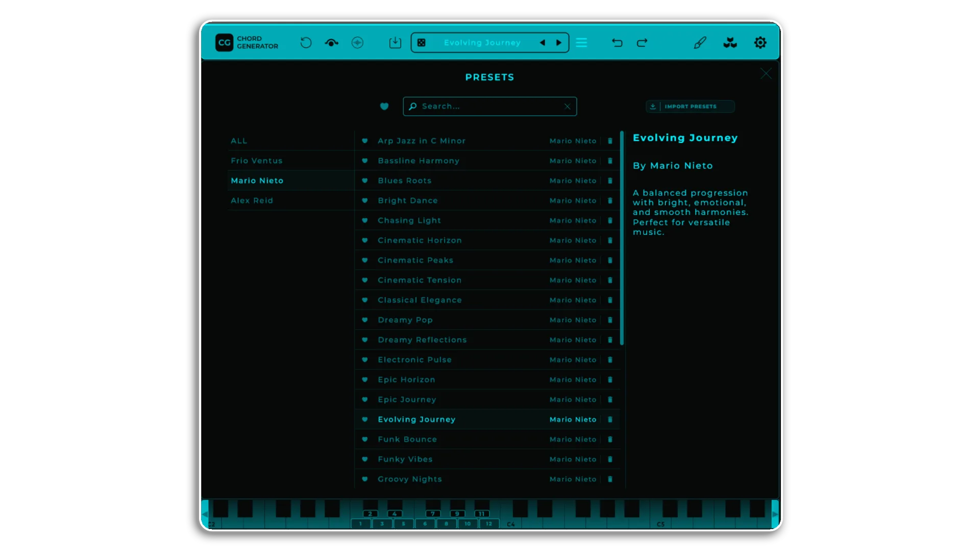Shift keyboard left with the left edge arrow
Screen dimensions: 980x551
(205, 514)
